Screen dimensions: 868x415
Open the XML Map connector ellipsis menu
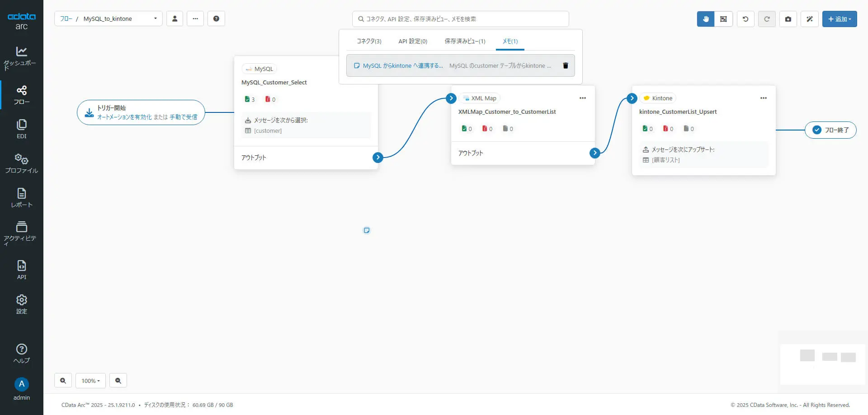point(583,98)
